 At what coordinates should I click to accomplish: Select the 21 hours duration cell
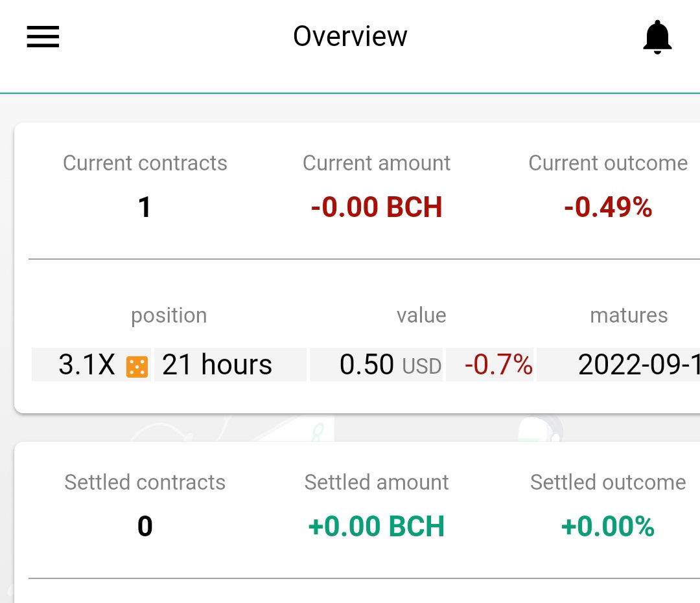coord(230,365)
